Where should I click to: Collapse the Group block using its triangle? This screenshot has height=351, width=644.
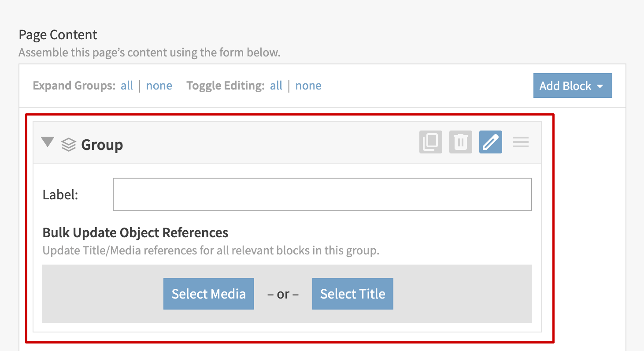tap(48, 142)
